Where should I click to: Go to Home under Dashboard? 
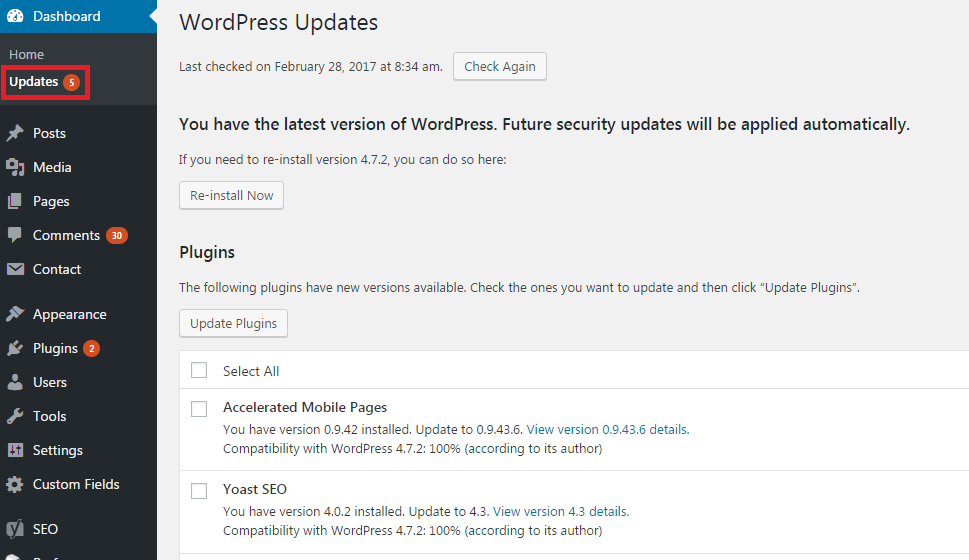click(x=27, y=54)
